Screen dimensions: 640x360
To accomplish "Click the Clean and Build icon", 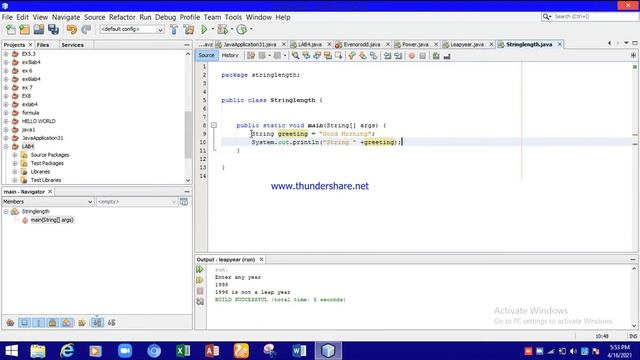I will click(189, 29).
